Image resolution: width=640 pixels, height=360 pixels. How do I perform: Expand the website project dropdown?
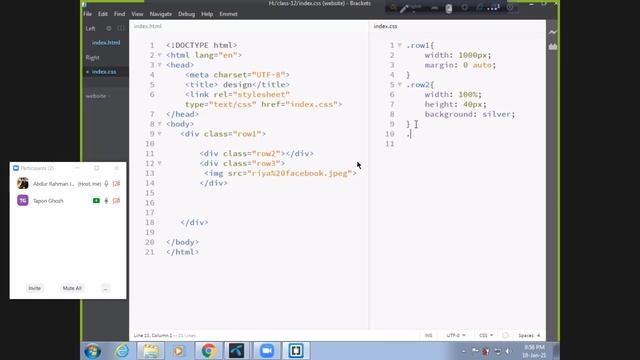coord(98,96)
